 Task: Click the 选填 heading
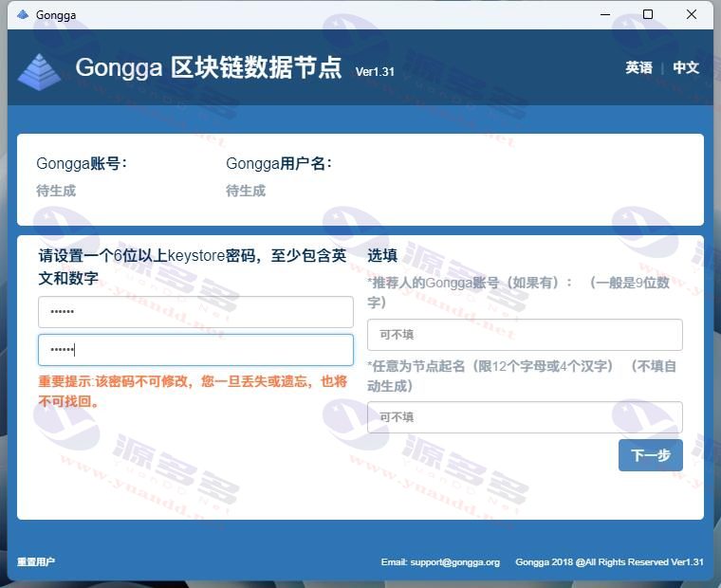click(382, 256)
